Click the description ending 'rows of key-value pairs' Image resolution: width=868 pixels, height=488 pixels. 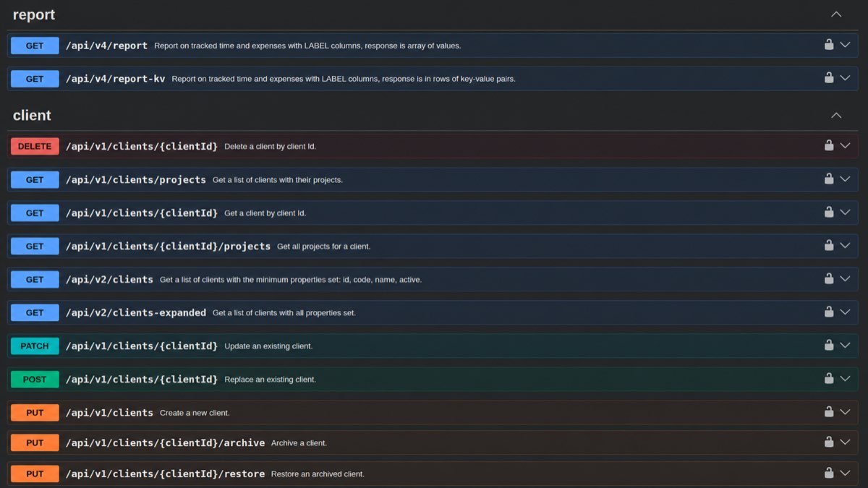tap(344, 79)
